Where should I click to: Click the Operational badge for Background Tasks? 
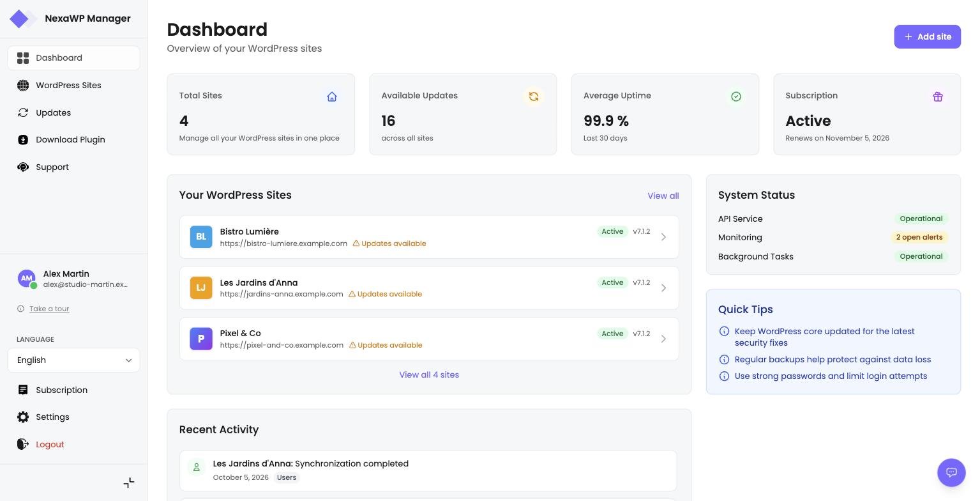pyautogui.click(x=921, y=257)
